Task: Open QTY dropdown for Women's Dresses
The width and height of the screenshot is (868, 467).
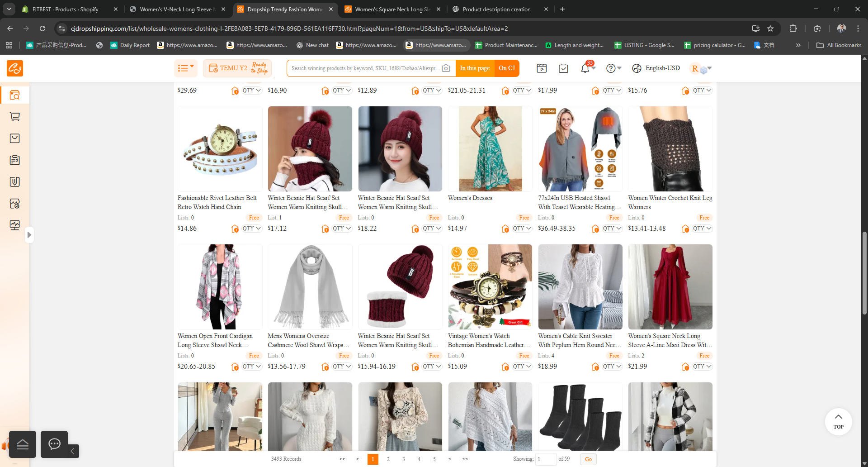Action: coord(522,229)
